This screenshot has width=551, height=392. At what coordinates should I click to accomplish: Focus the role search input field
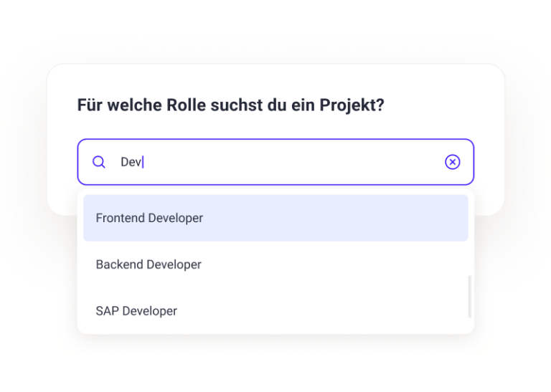point(275,162)
